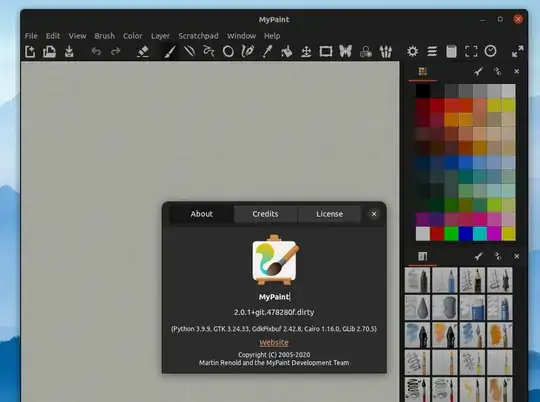Undo the last stroke
The height and width of the screenshot is (402, 540).
96,52
